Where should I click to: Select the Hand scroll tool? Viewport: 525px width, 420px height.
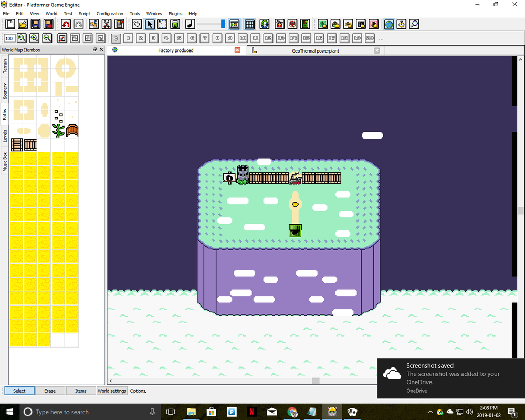(x=137, y=24)
